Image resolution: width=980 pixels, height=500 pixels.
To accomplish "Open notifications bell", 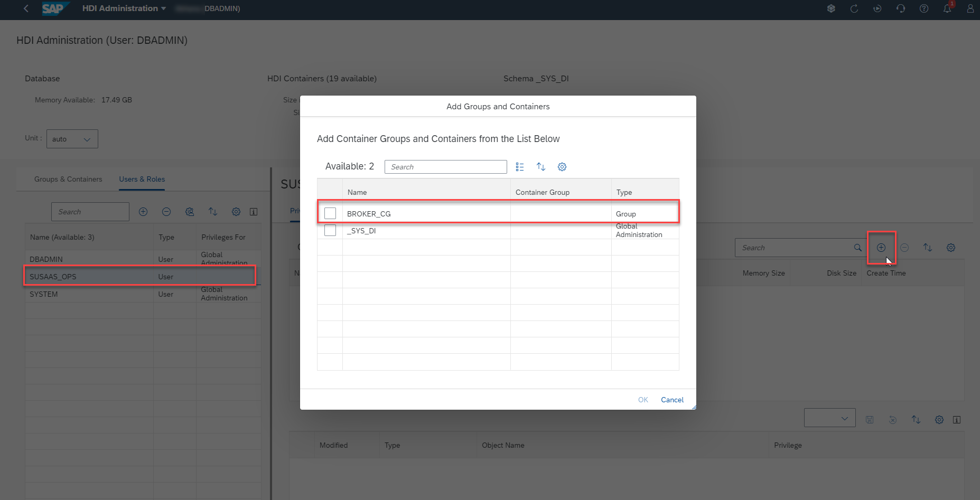I will [947, 8].
